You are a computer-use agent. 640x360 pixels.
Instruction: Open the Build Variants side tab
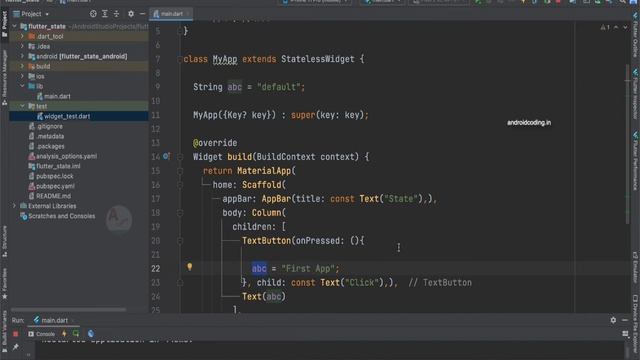pyautogui.click(x=4, y=331)
